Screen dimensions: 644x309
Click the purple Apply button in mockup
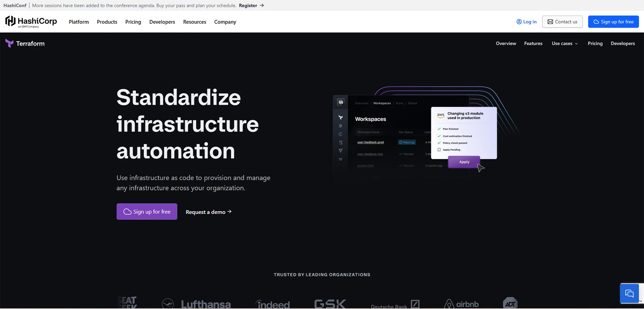464,162
